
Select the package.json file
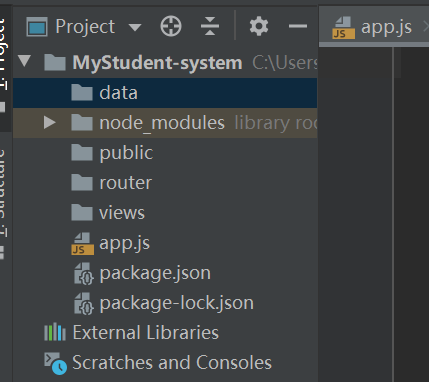click(x=165, y=273)
